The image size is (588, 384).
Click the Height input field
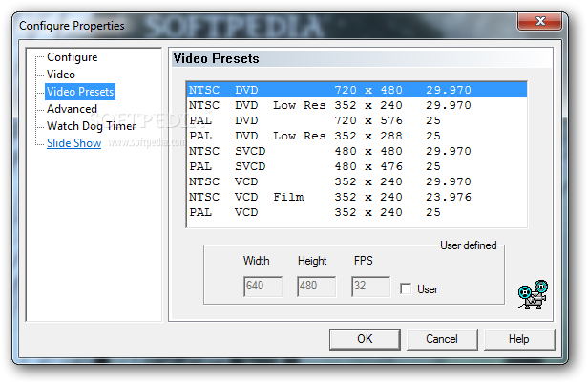pyautogui.click(x=317, y=287)
